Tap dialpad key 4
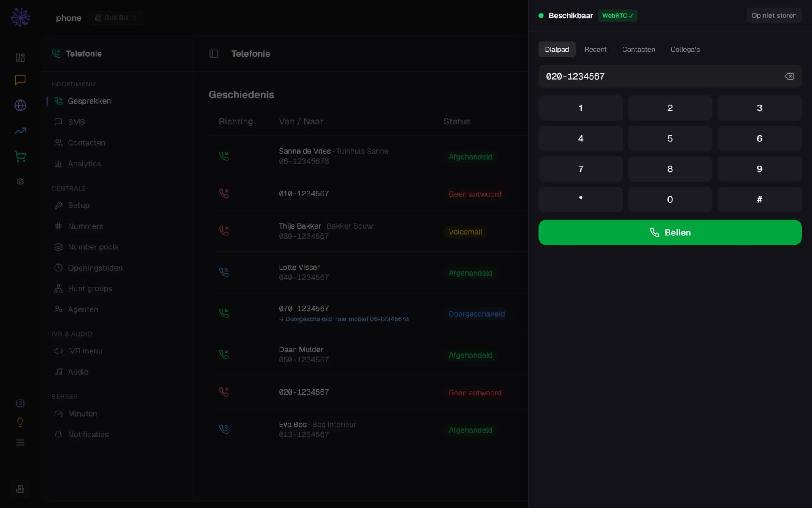The height and width of the screenshot is (508, 812). pyautogui.click(x=581, y=138)
